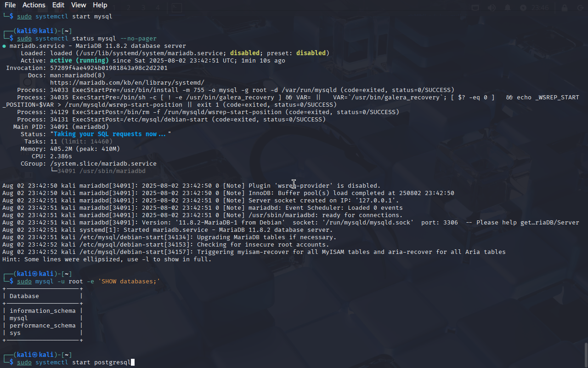
Task: Click the 'Hint: Some lines were ellipsized' line
Action: [x=107, y=259]
